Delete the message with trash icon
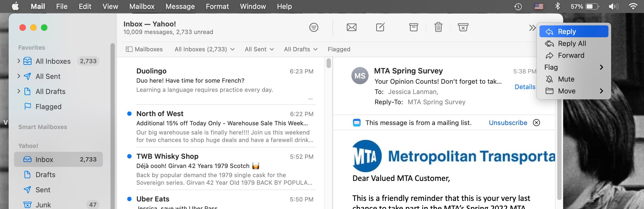 pos(438,27)
